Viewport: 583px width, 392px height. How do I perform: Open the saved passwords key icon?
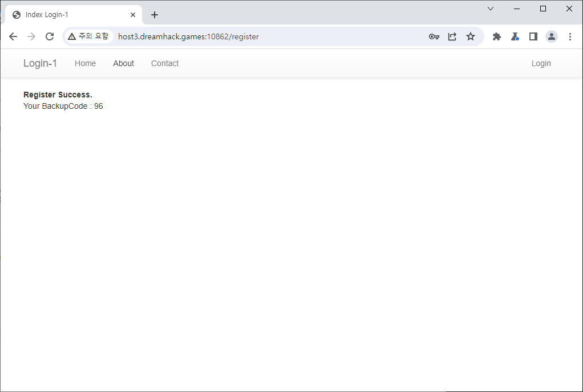tap(434, 36)
